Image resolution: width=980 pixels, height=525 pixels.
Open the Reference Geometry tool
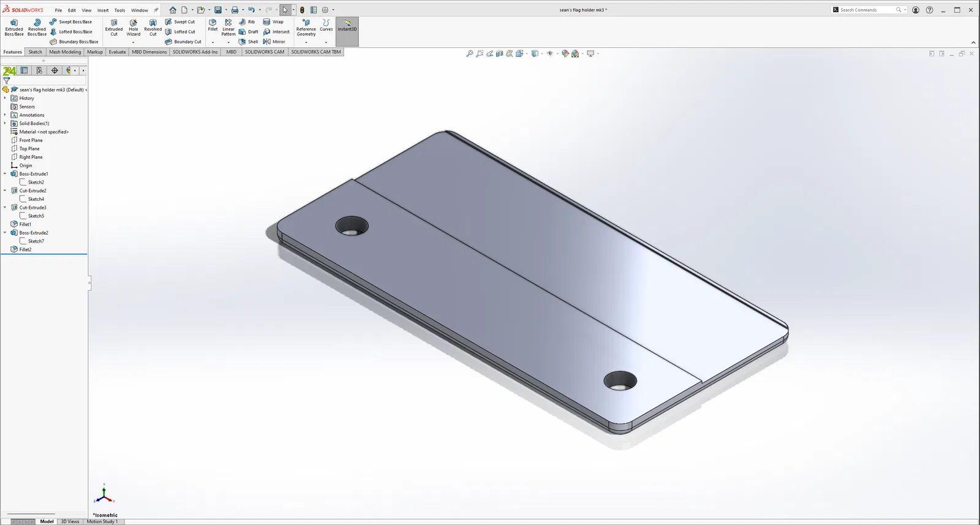click(306, 27)
